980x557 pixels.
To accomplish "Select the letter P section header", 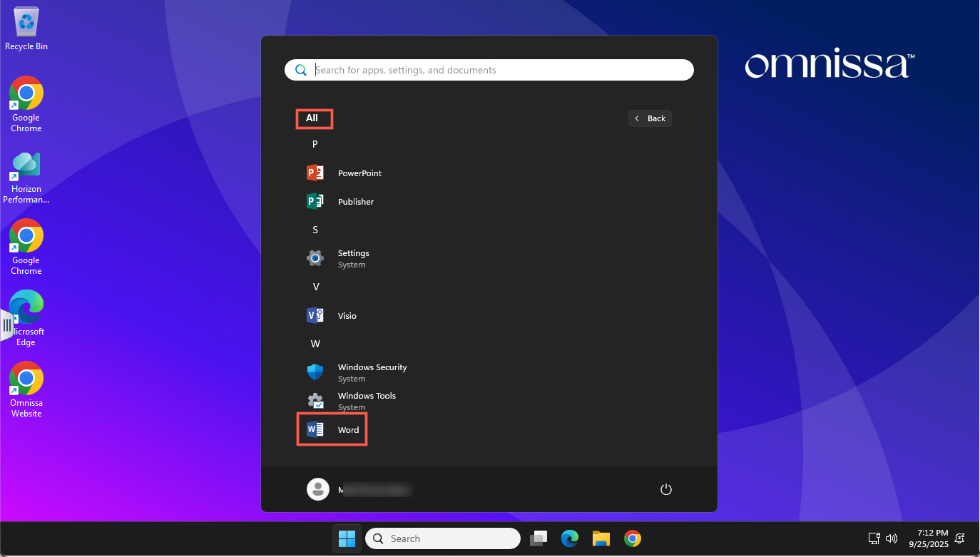I will [x=315, y=144].
